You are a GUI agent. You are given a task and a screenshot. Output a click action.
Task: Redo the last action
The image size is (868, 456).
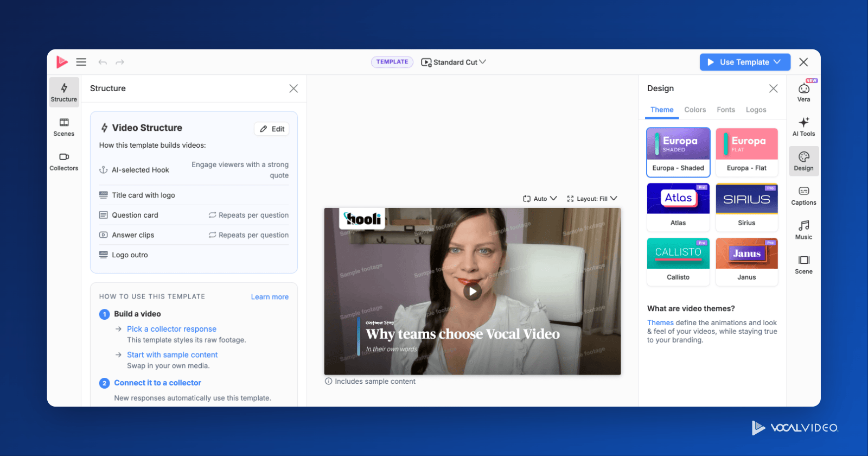[x=120, y=62]
